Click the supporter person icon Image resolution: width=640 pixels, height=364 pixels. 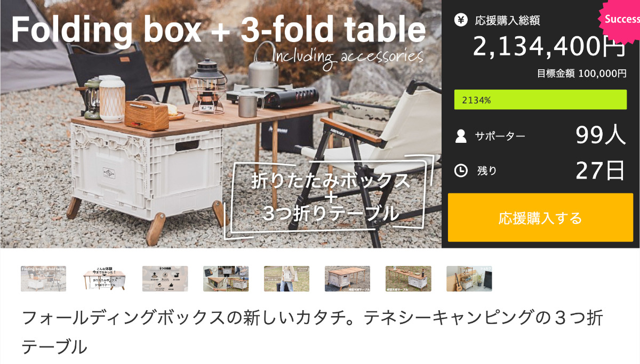click(x=461, y=136)
